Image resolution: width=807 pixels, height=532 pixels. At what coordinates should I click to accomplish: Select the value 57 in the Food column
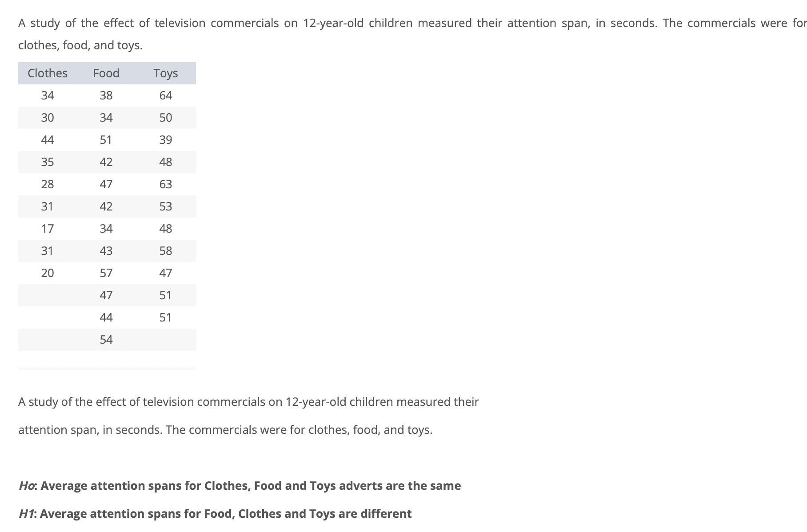[106, 273]
